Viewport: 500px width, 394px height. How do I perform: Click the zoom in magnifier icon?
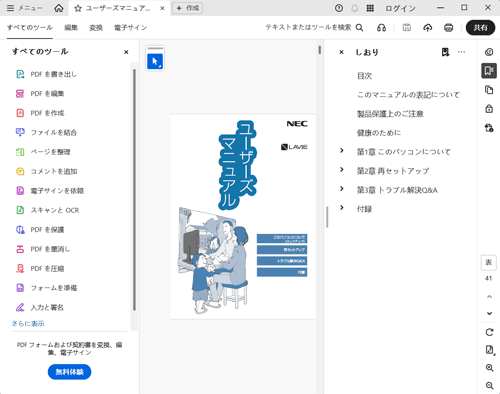tap(489, 367)
